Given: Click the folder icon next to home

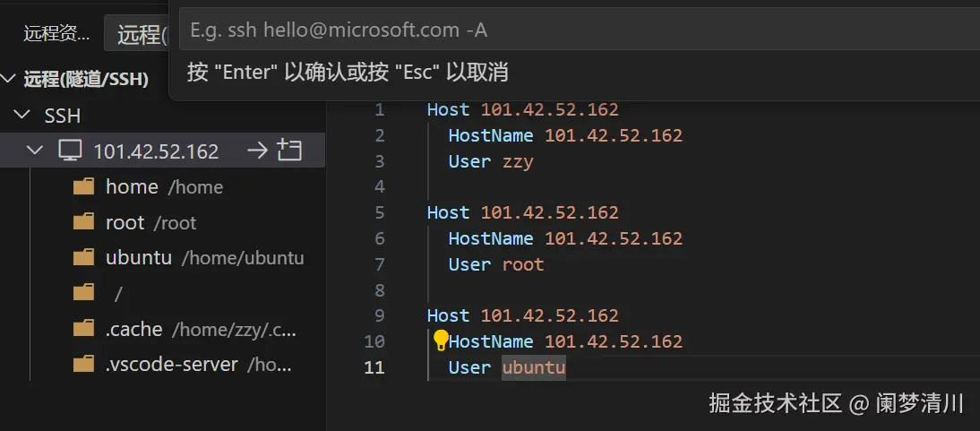Looking at the screenshot, I should pyautogui.click(x=84, y=186).
